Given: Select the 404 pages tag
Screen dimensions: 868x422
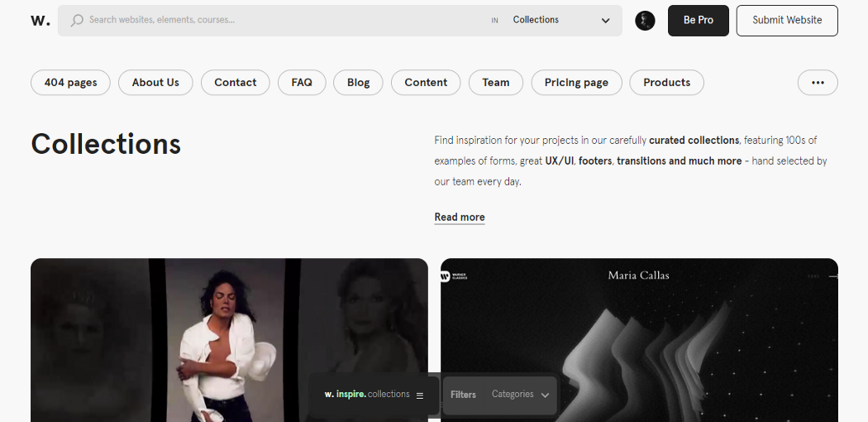Looking at the screenshot, I should click(x=70, y=83).
